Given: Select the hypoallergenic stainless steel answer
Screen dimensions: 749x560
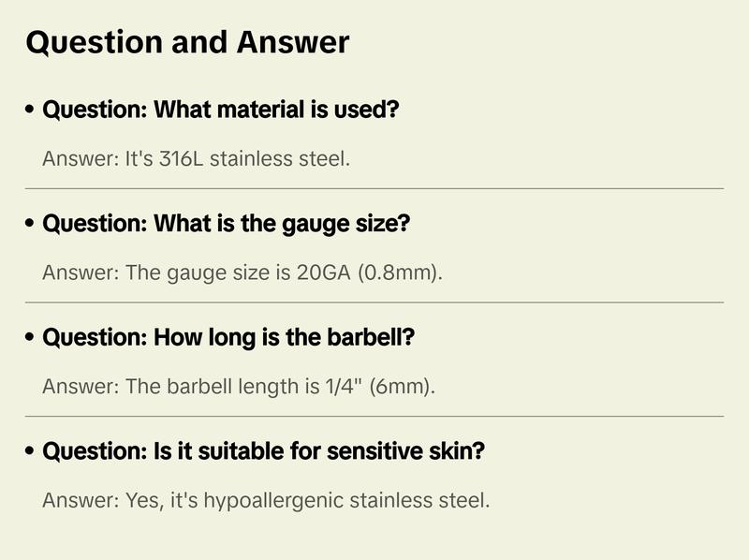Looking at the screenshot, I should (266, 500).
